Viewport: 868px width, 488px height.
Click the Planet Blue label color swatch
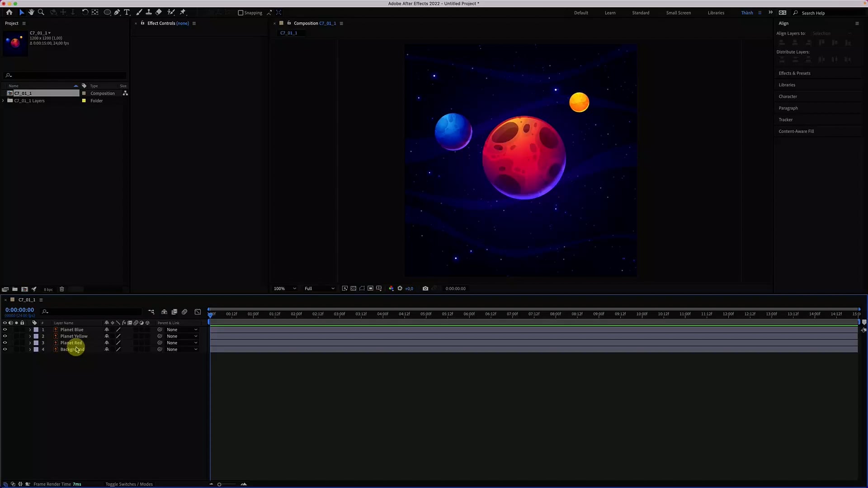[36, 330]
